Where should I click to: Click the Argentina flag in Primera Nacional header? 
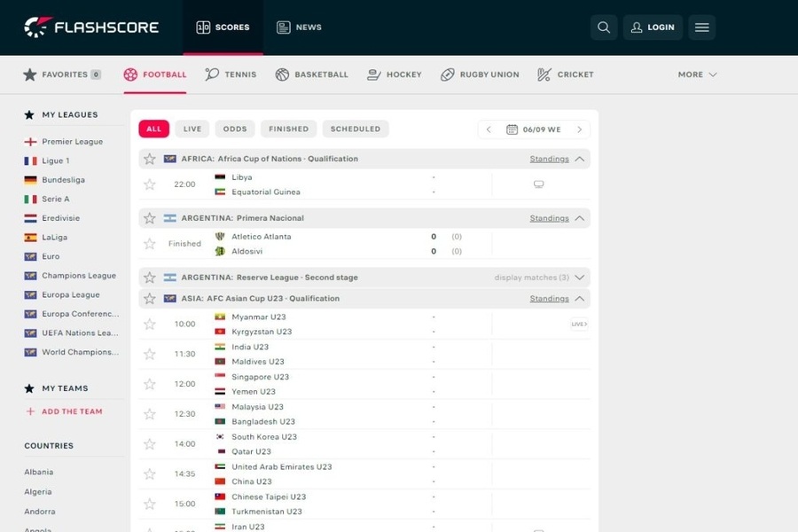pyautogui.click(x=169, y=218)
